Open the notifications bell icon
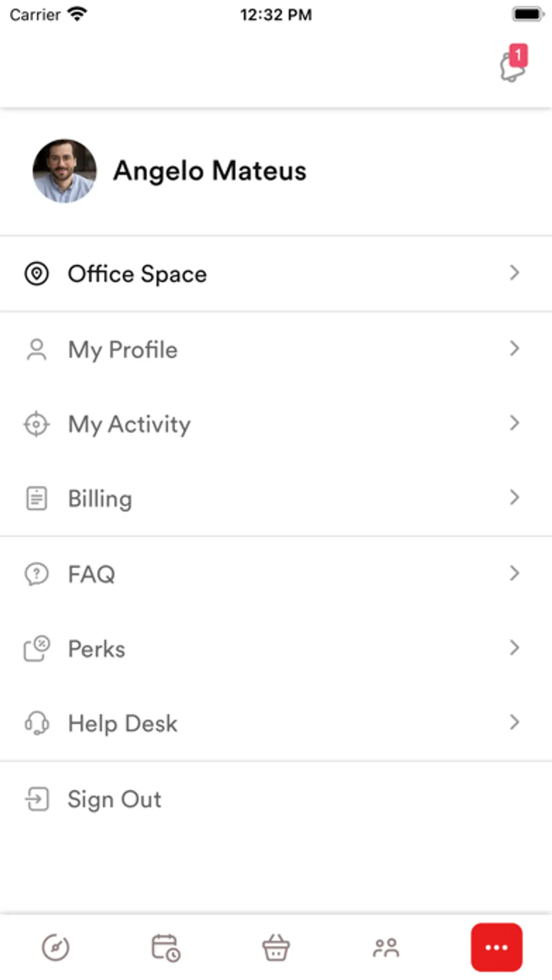The width and height of the screenshot is (552, 980). click(513, 65)
